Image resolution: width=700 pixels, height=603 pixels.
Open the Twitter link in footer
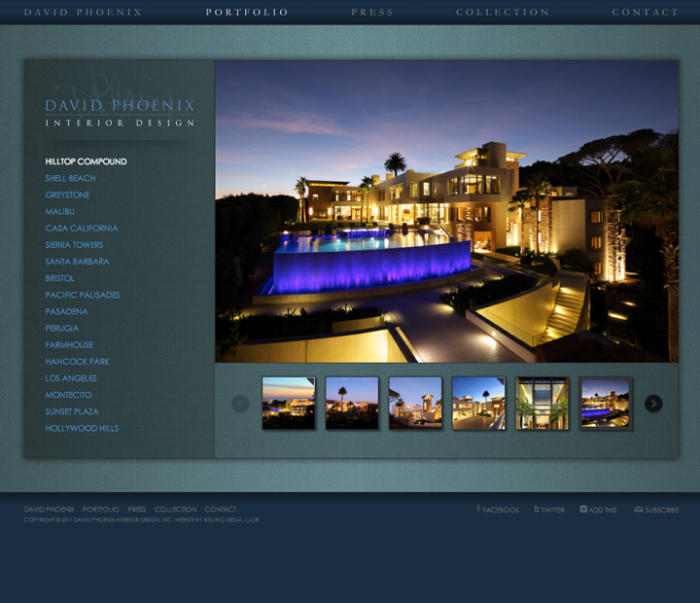coord(549,510)
